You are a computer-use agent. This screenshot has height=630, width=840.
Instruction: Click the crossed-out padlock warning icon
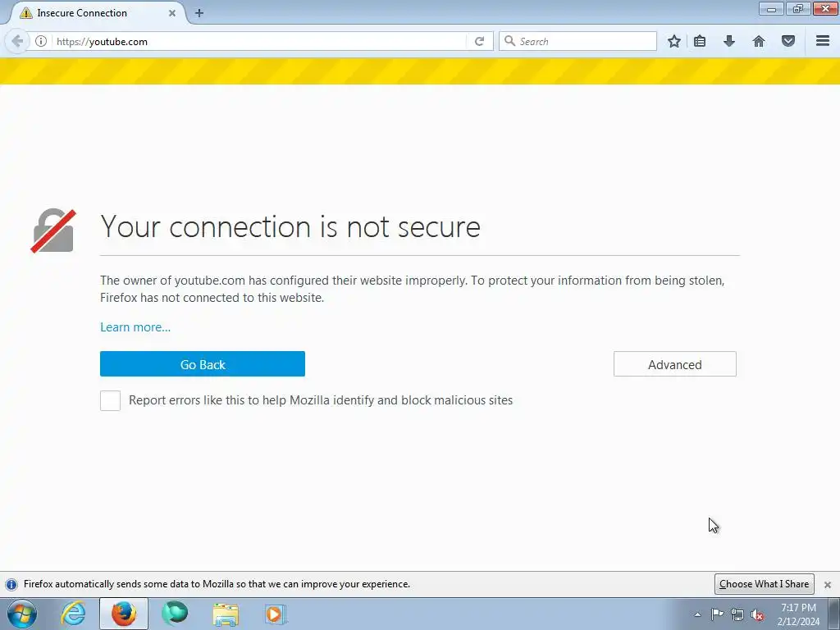[53, 231]
